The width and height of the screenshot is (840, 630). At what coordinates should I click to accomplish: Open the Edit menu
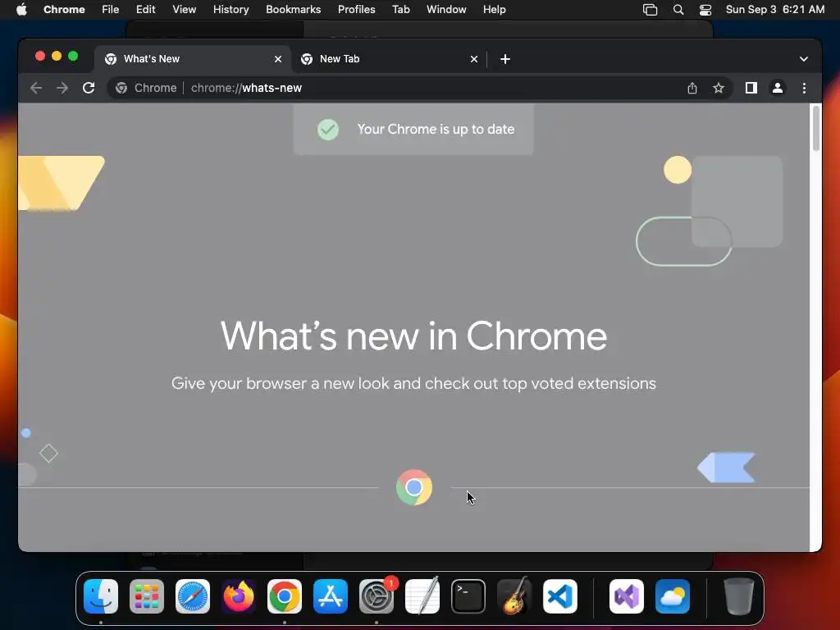145,10
